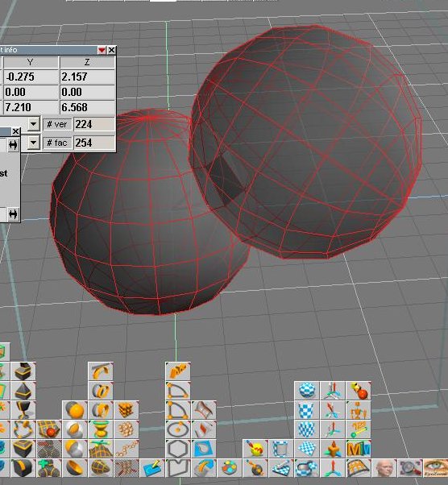Click the Z column header
This screenshot has height=485, width=448.
(87, 63)
